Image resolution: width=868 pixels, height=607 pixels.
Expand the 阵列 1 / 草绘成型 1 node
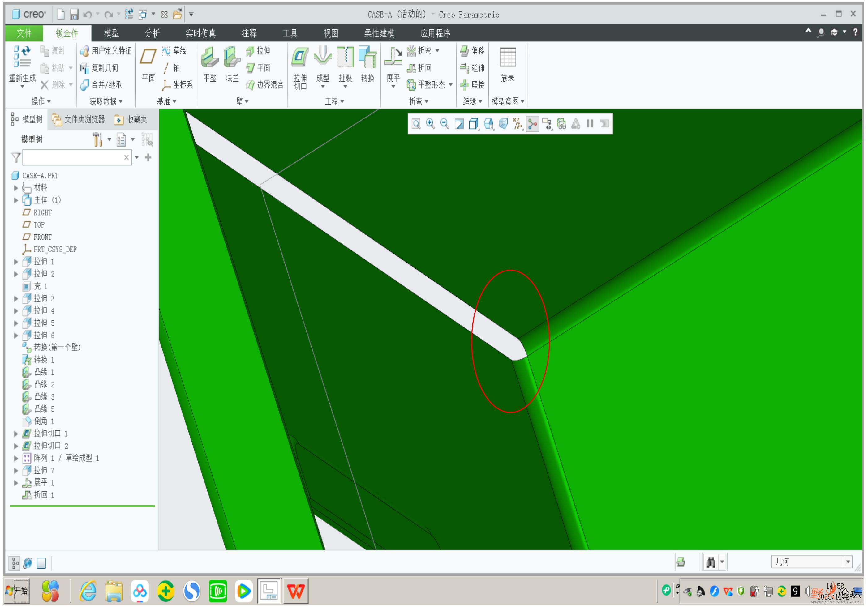tap(16, 458)
